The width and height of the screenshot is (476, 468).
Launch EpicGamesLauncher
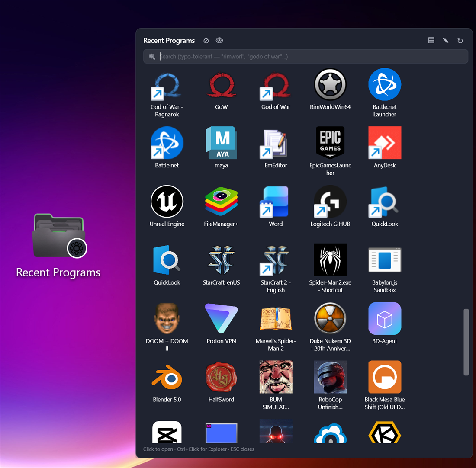[x=330, y=143]
